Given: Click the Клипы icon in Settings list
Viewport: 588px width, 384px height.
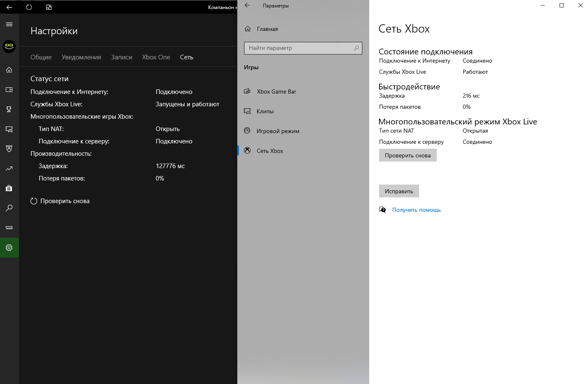Looking at the screenshot, I should (247, 111).
